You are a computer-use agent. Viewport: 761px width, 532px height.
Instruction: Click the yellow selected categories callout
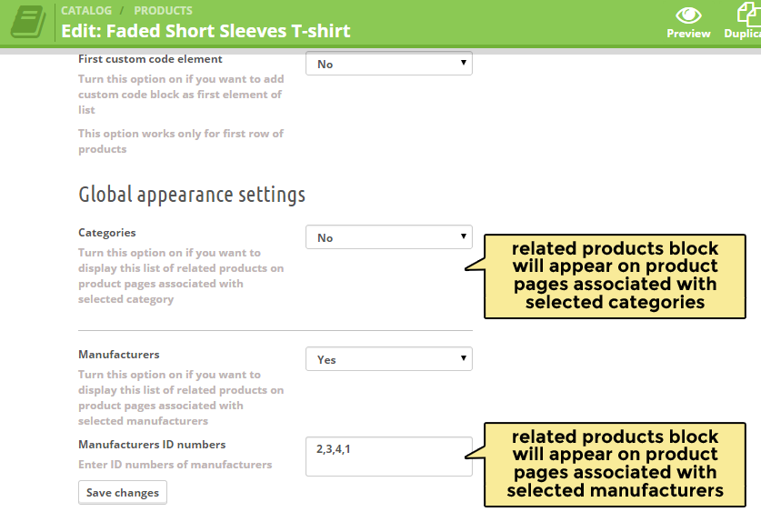point(615,276)
